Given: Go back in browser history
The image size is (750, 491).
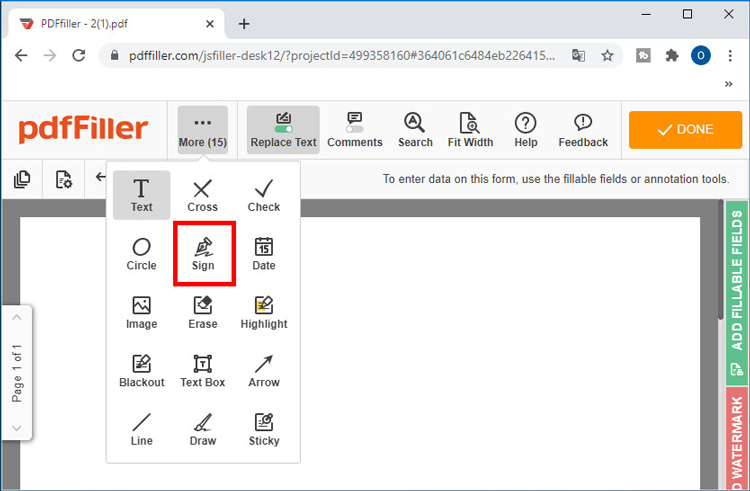Looking at the screenshot, I should pyautogui.click(x=21, y=56).
